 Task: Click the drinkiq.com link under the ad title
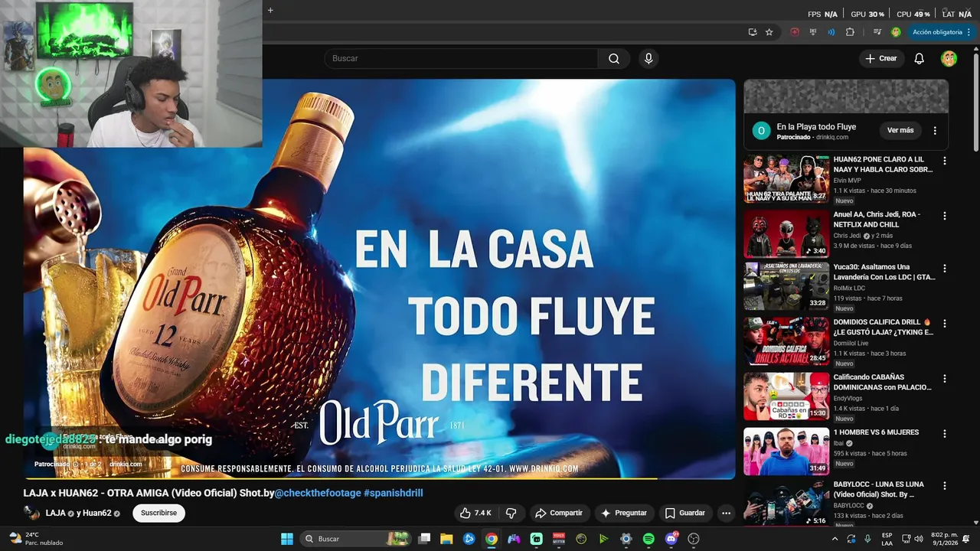pyautogui.click(x=831, y=137)
